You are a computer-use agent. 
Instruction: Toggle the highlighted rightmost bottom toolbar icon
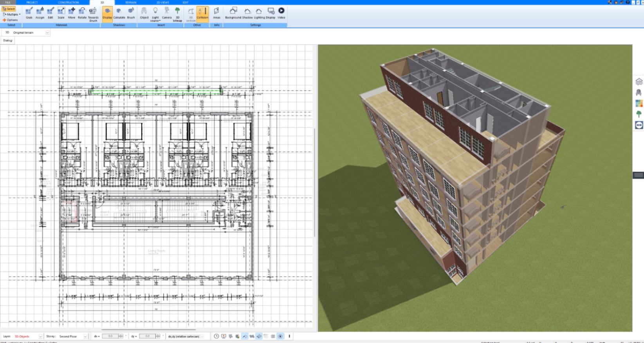click(x=280, y=336)
